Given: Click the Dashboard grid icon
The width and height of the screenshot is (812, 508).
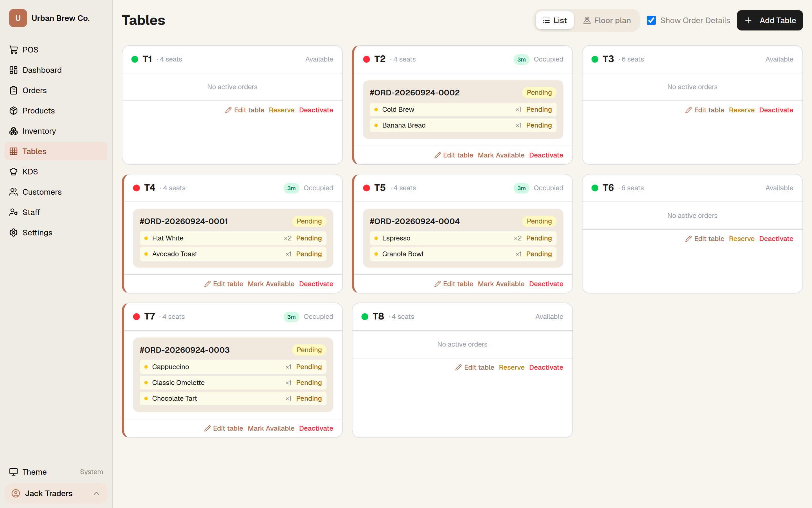Looking at the screenshot, I should [x=14, y=70].
